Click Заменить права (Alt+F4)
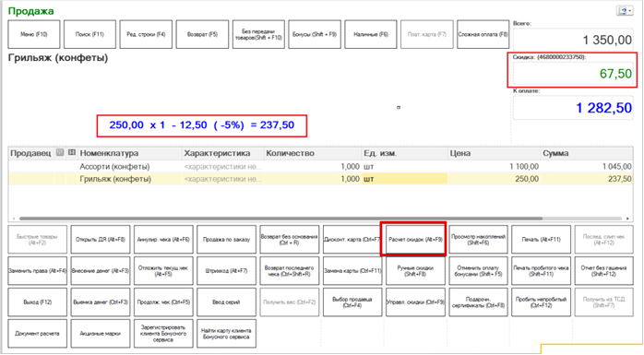This screenshot has width=644, height=355. click(x=38, y=271)
